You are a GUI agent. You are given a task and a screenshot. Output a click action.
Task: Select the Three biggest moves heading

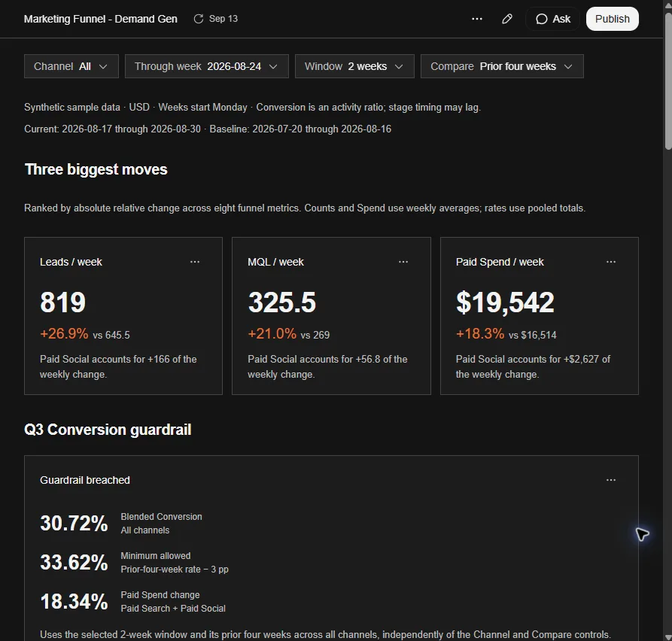point(96,170)
